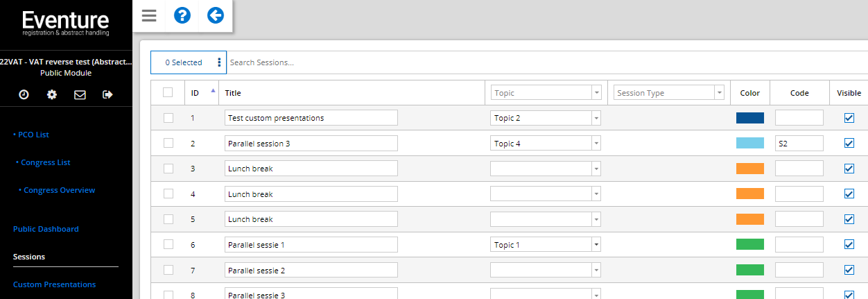The image size is (868, 299).
Task: Open the PCO List link
Action: click(31, 135)
